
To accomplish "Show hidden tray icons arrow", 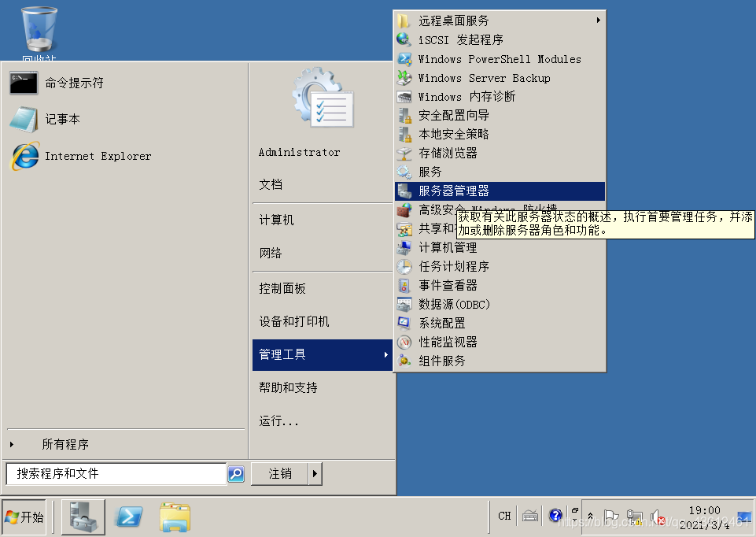I will pos(590,517).
